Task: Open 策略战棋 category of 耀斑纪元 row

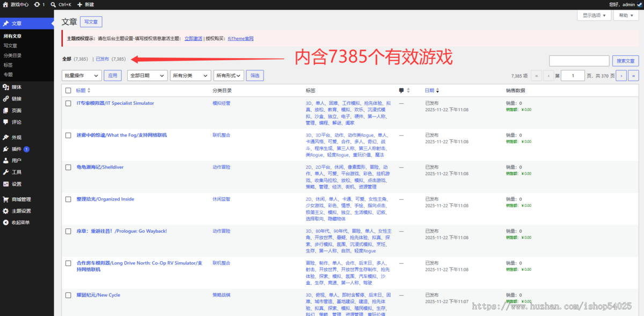Action: [x=222, y=295]
